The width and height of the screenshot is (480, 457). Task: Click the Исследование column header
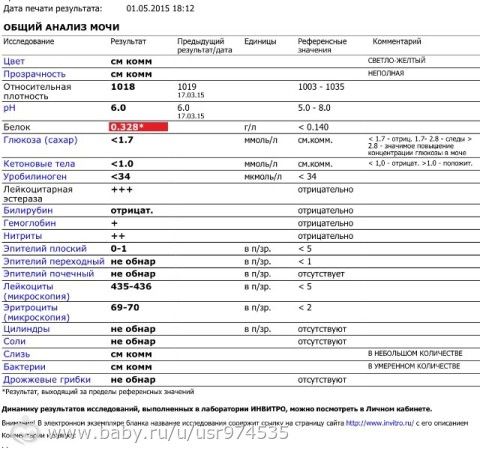29,41
